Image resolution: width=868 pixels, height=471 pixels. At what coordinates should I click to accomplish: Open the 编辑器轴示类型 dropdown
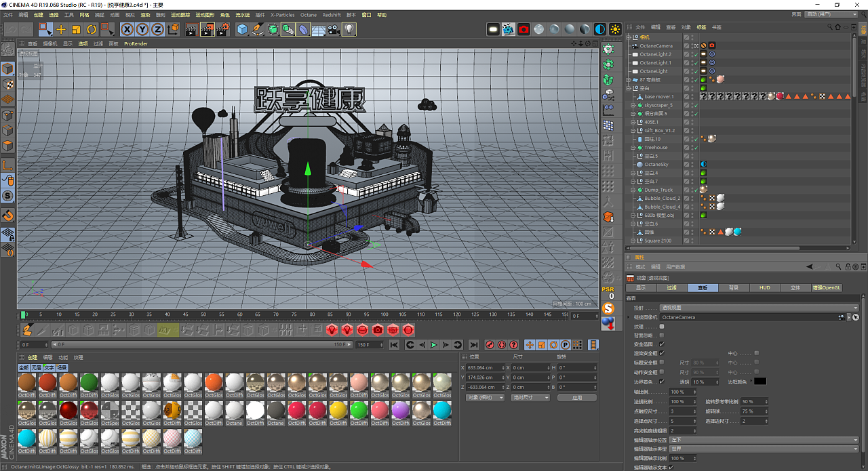[x=763, y=449]
